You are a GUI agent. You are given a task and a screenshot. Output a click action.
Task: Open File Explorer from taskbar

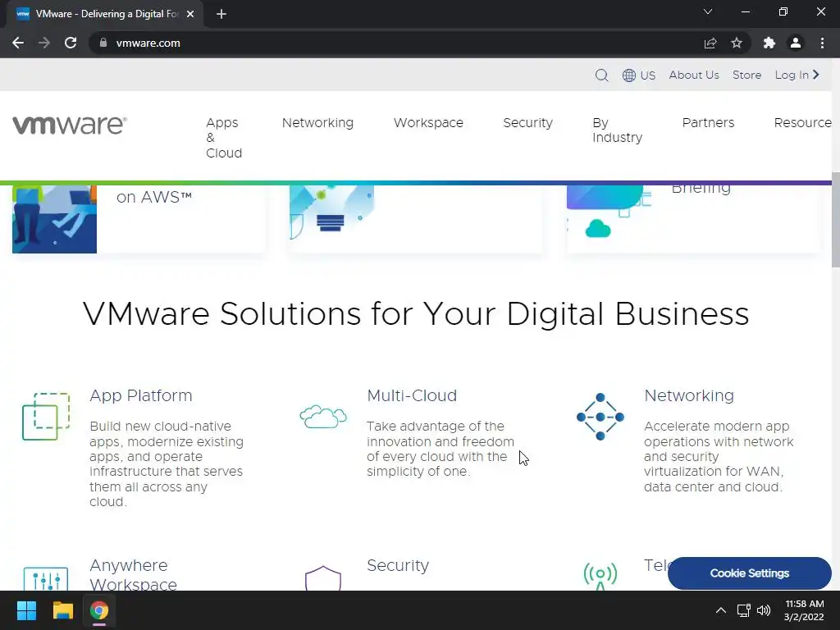coord(62,610)
